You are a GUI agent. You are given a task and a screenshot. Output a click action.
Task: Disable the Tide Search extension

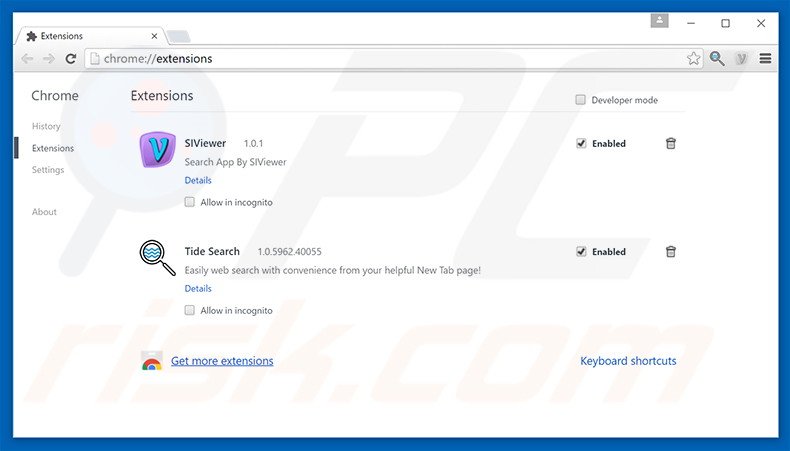581,251
